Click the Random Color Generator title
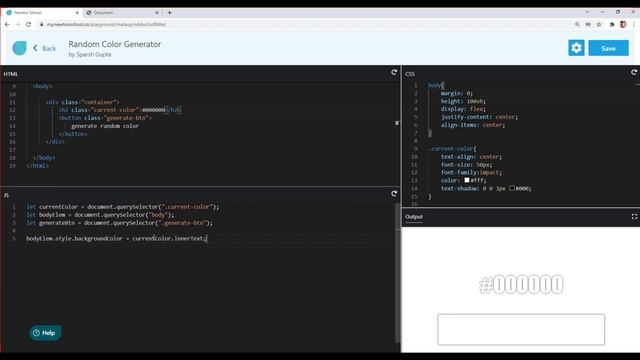Screen dimensions: 640x360 click(x=115, y=44)
